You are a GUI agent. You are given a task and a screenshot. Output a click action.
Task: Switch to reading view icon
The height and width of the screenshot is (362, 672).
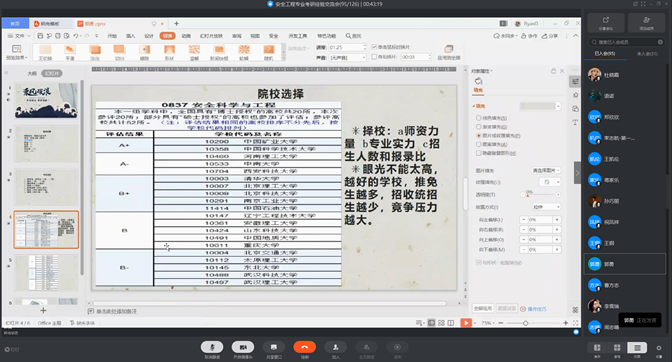[451, 323]
